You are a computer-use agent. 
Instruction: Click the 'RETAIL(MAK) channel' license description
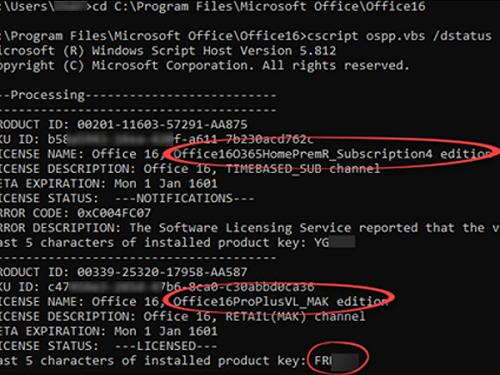(295, 316)
